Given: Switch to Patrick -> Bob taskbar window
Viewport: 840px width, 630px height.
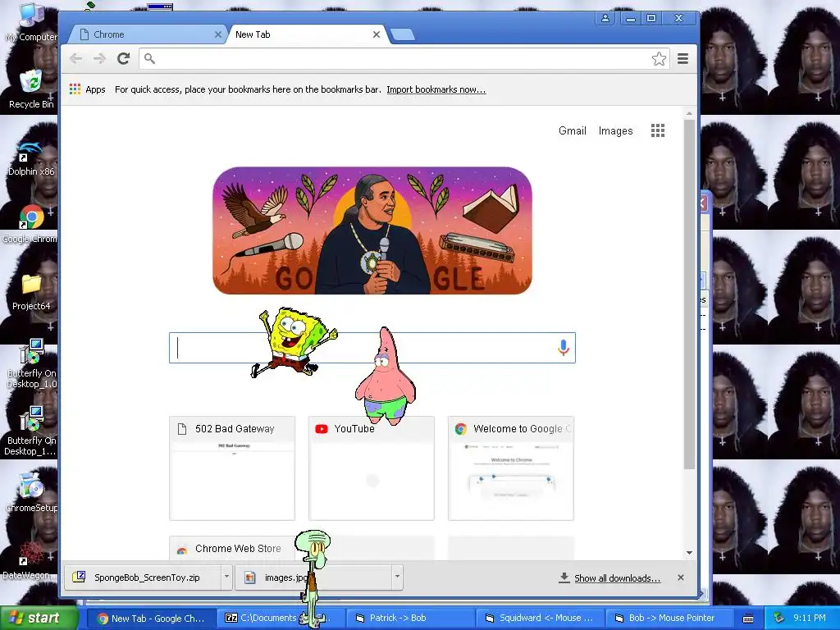Looking at the screenshot, I should coord(409,619).
